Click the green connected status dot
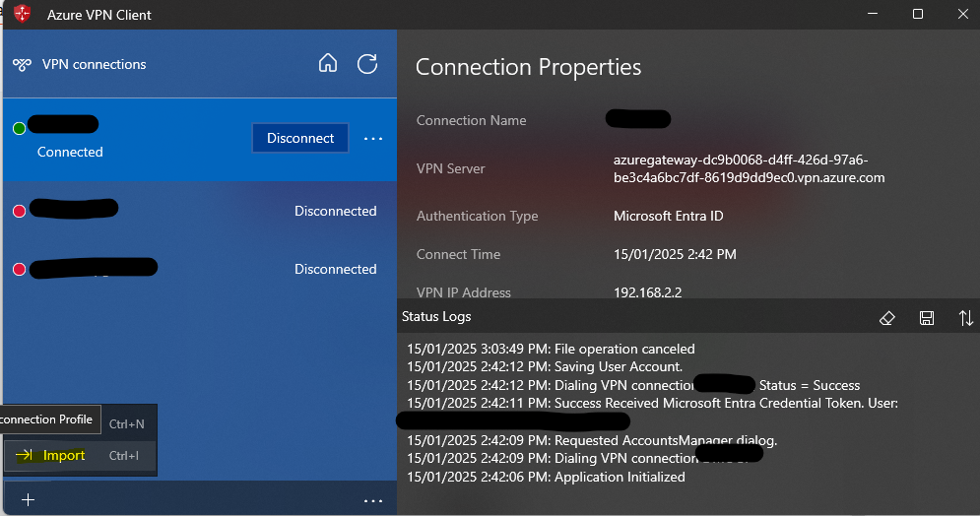This screenshot has height=516, width=980. point(20,128)
